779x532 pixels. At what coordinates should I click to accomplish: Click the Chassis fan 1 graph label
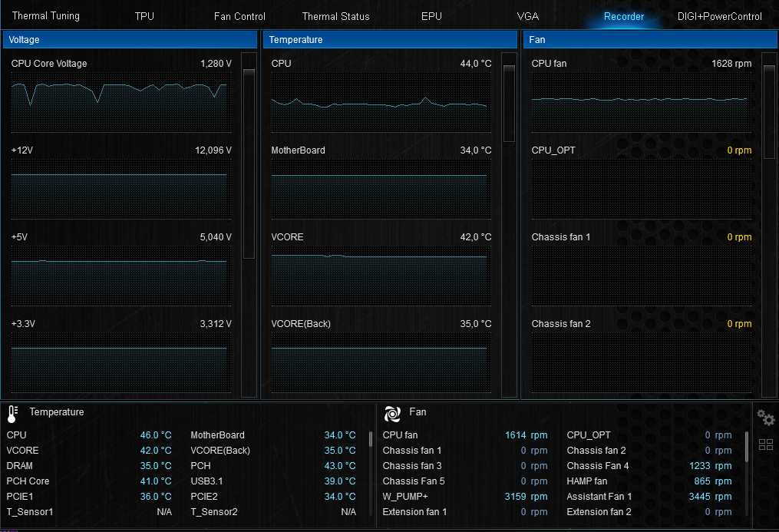click(x=561, y=237)
